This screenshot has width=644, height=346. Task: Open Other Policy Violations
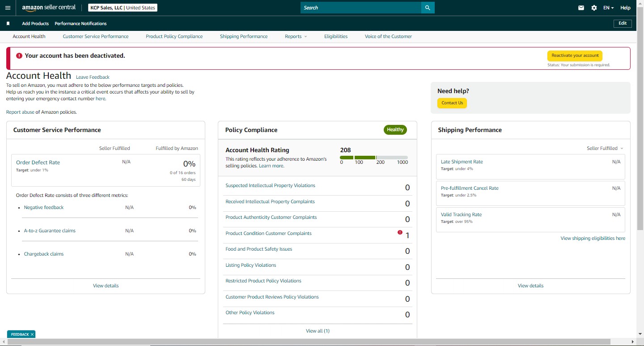tap(250, 312)
